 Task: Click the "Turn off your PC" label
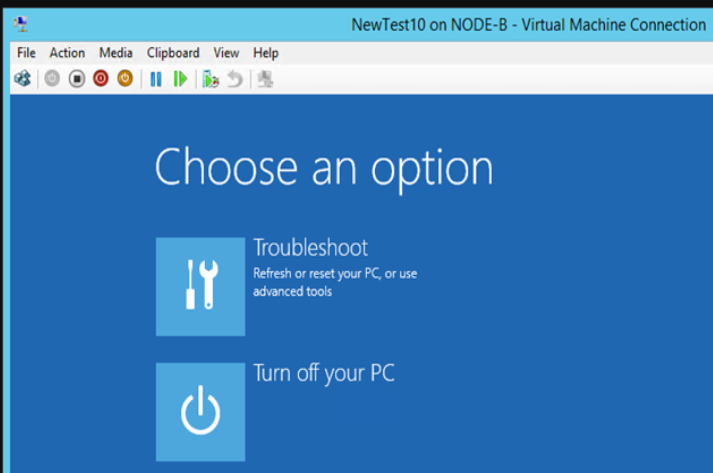(324, 374)
